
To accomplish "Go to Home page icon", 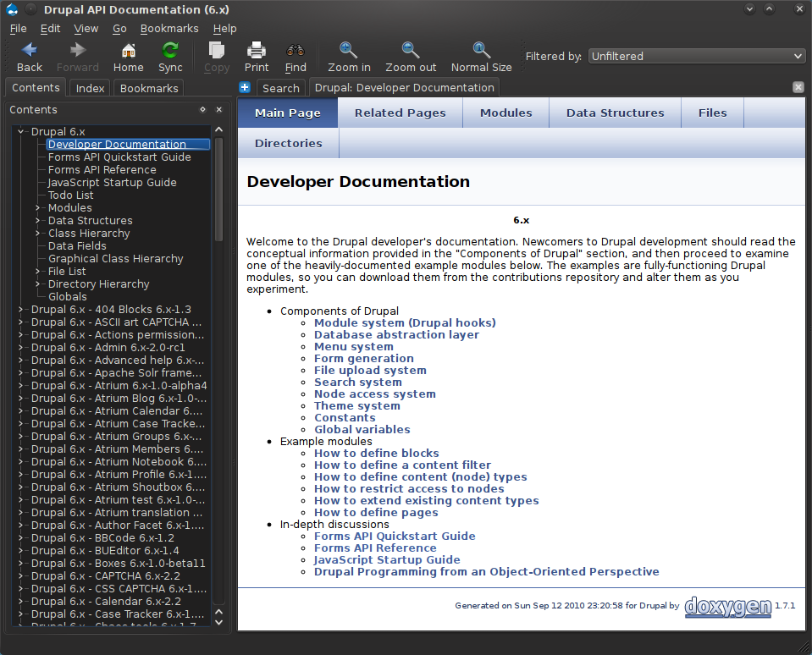I will (129, 50).
